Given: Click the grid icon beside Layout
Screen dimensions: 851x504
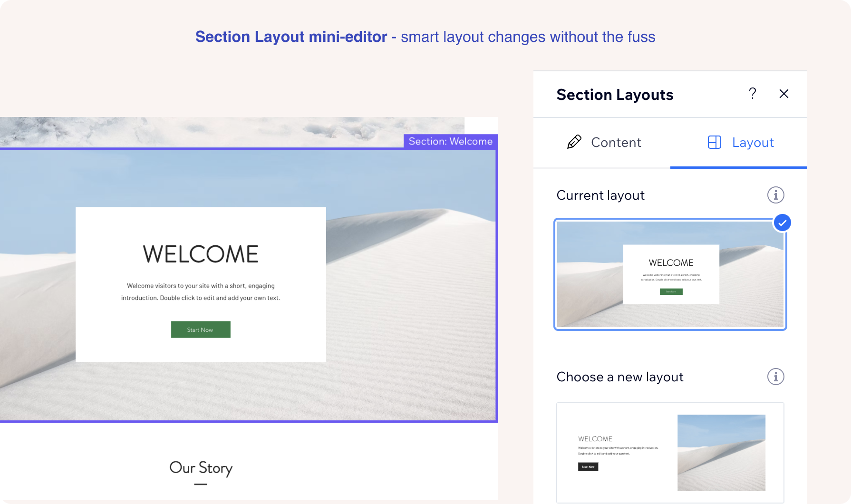Looking at the screenshot, I should click(714, 142).
